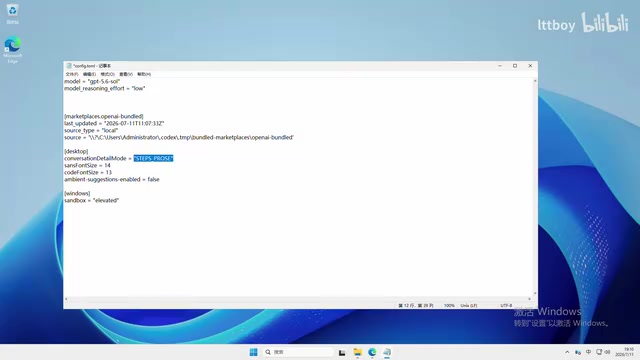Click the Unix (LF) status bar entry
Screen dimensions: 640x360
coord(469,305)
